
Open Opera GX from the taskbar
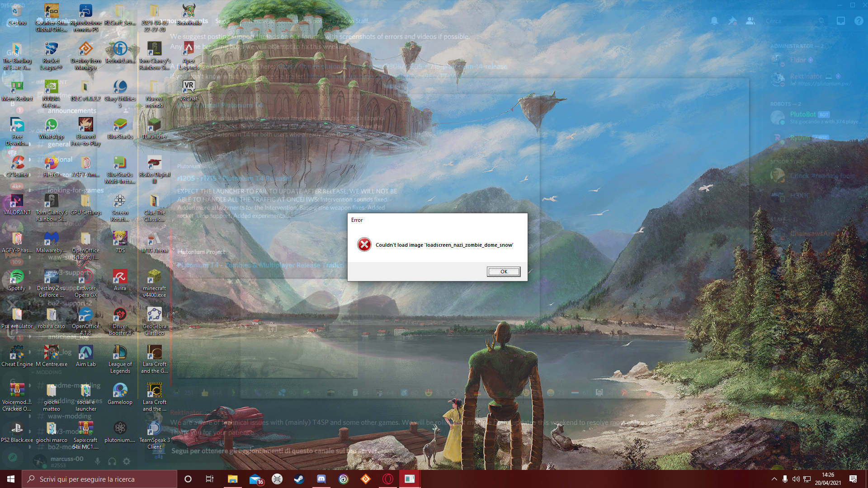click(x=387, y=479)
